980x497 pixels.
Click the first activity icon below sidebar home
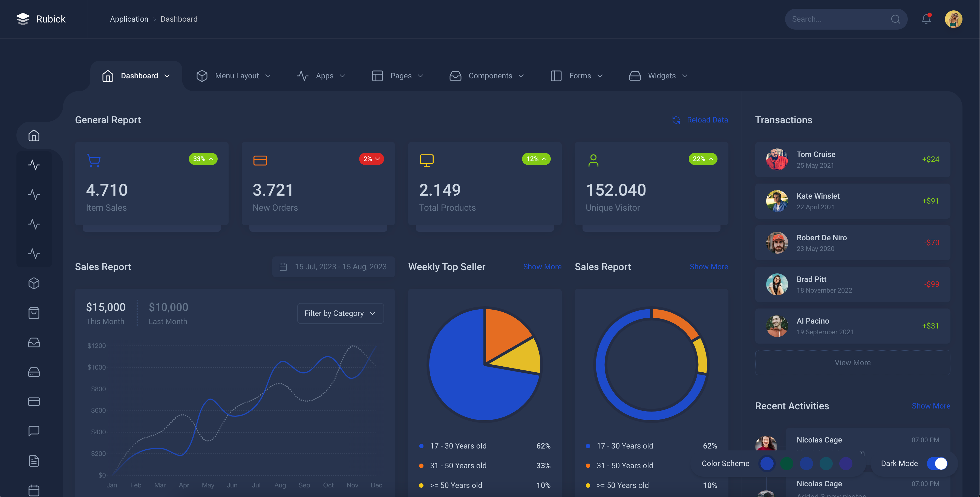34,165
